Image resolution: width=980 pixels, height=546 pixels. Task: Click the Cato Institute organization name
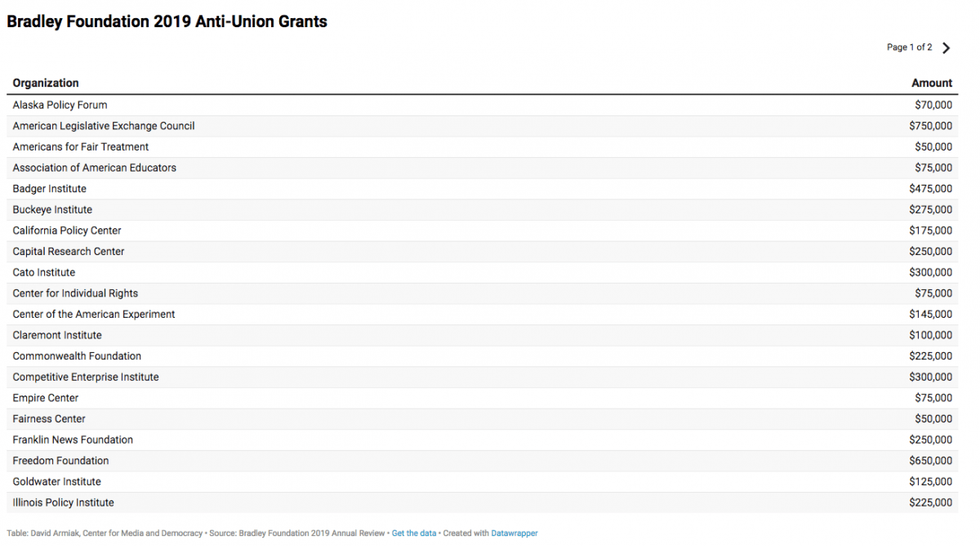pyautogui.click(x=44, y=272)
